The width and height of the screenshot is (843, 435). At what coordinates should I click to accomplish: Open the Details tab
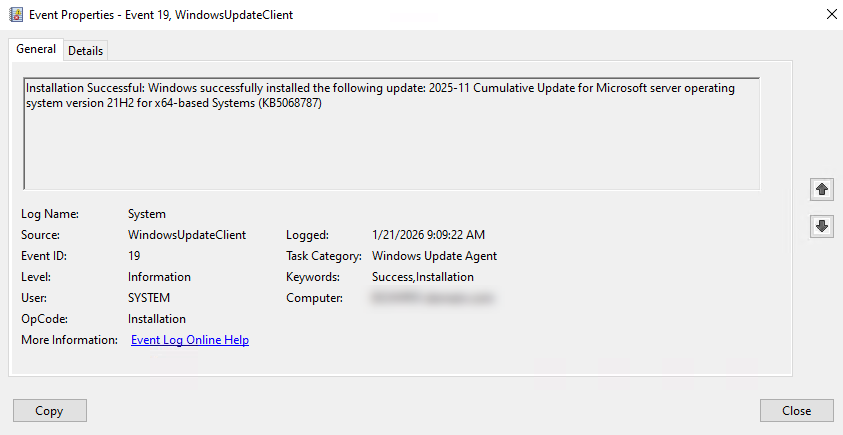(x=86, y=51)
